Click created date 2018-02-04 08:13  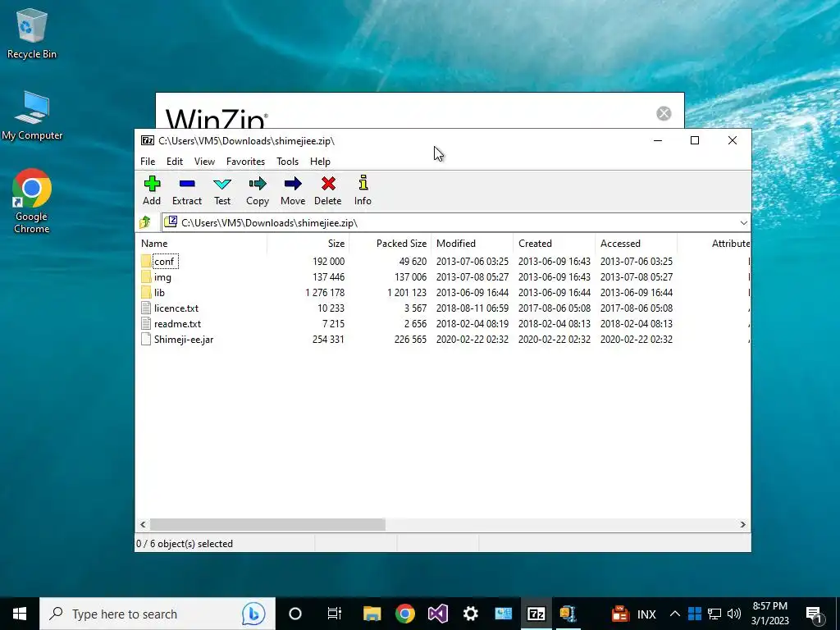tap(554, 323)
